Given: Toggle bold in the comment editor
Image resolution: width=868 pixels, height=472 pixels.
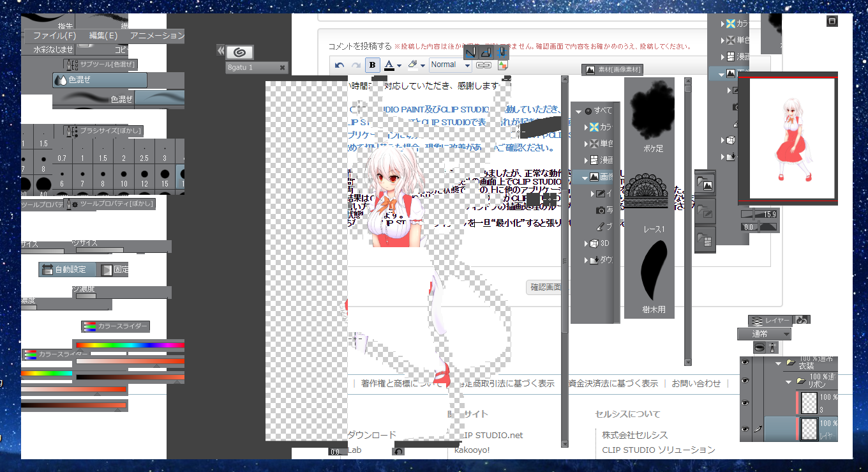Looking at the screenshot, I should (373, 65).
